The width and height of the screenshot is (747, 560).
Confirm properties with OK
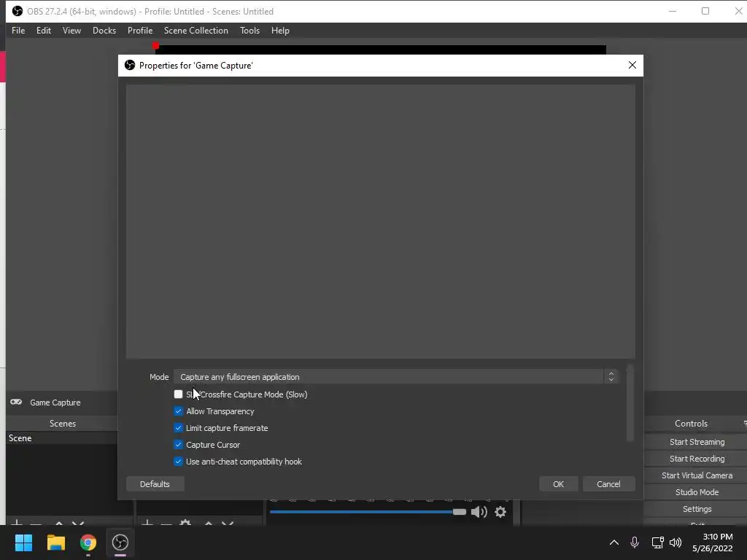558,484
